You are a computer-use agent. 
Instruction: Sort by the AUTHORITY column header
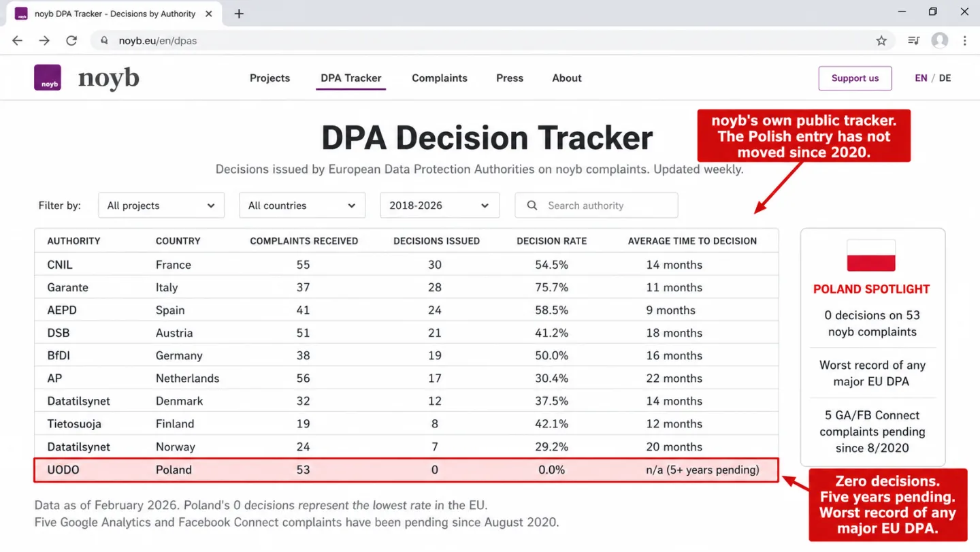click(x=73, y=241)
